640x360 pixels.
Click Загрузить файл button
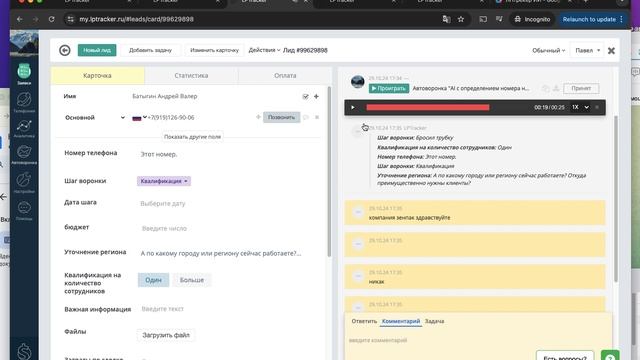pyautogui.click(x=166, y=335)
